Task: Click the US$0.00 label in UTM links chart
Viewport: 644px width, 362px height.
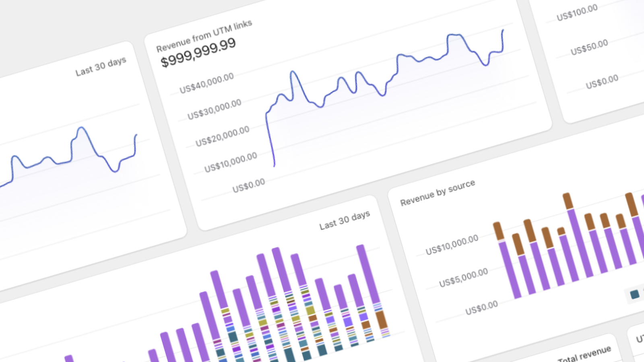Action: (x=249, y=185)
